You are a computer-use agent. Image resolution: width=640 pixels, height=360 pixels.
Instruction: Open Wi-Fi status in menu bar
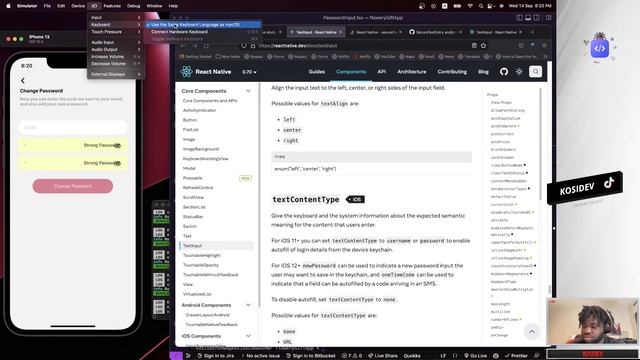[470, 6]
